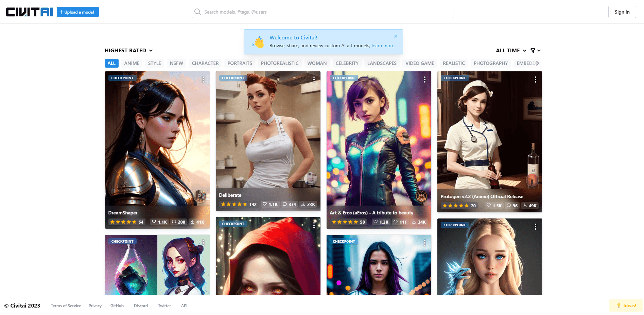
Task: Click the creator avatar on Art & Eros card
Action: (421, 196)
